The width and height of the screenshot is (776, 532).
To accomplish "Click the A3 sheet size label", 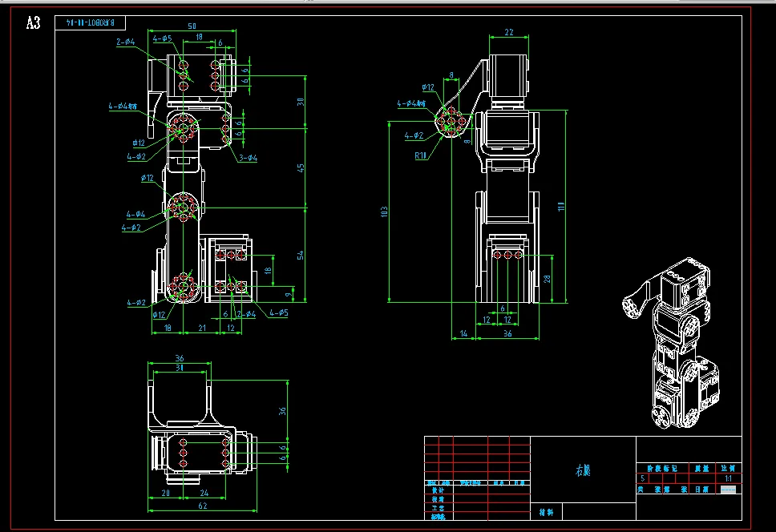I will pos(33,22).
